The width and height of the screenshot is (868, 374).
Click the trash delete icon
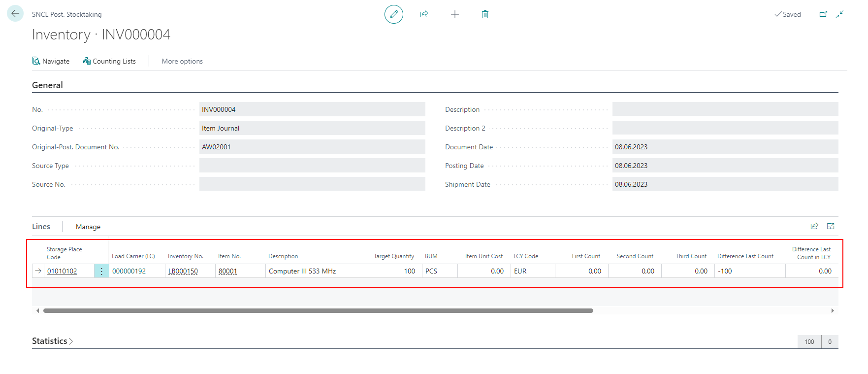point(485,14)
